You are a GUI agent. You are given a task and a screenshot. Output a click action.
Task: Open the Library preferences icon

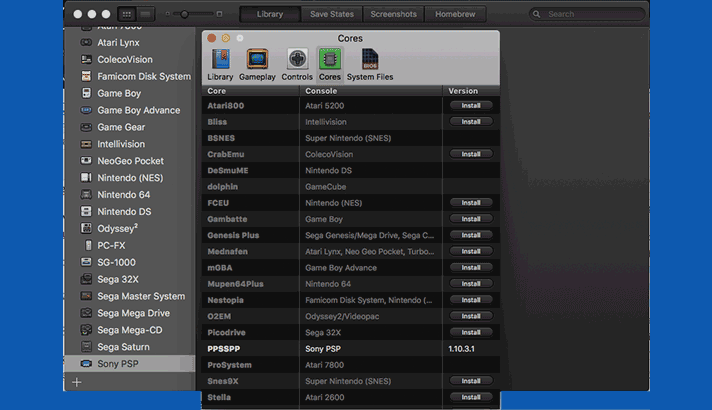(220, 64)
